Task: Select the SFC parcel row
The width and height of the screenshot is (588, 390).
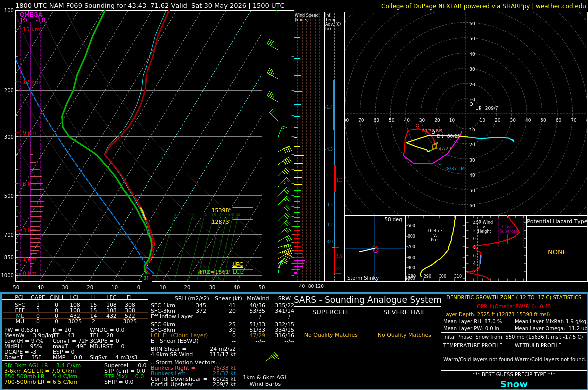Action: (x=75, y=305)
